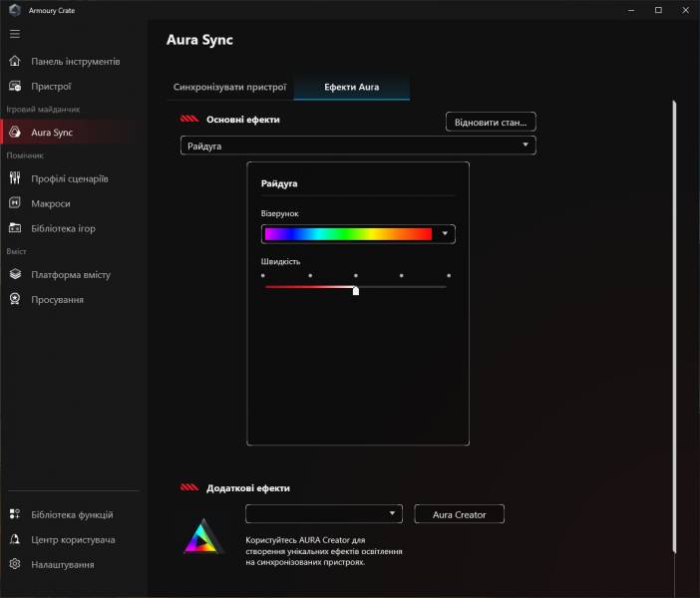Click the devices icon beside Пристрої
700x598 pixels.
[15, 86]
